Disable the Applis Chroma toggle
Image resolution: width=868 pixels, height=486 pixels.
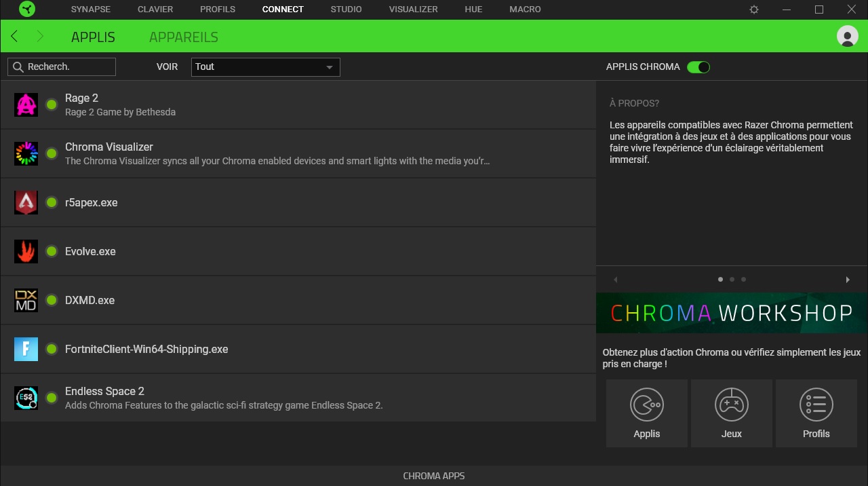point(698,67)
